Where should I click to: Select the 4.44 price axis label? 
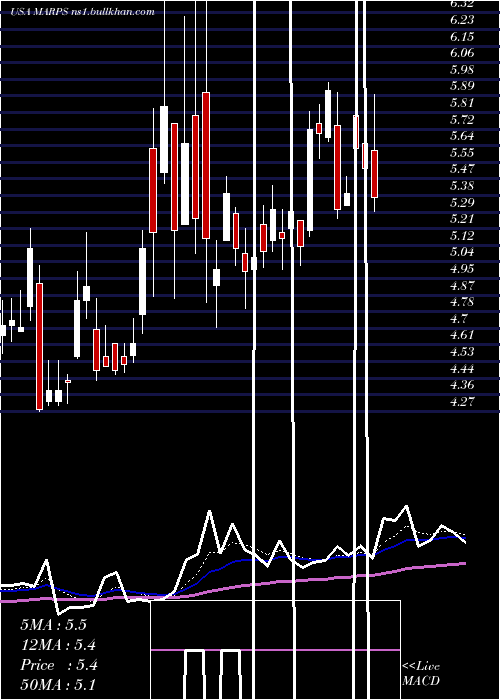[462, 368]
